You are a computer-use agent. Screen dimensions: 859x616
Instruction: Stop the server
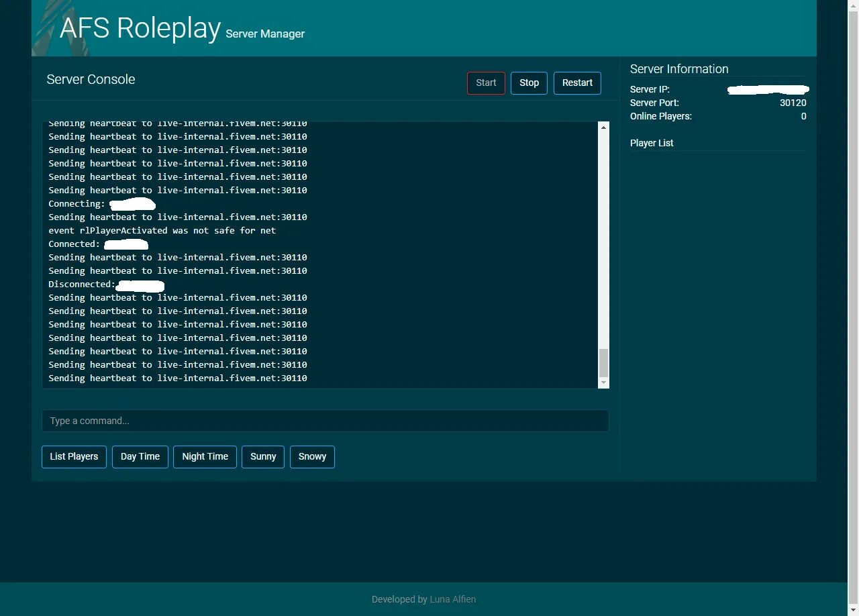point(529,83)
